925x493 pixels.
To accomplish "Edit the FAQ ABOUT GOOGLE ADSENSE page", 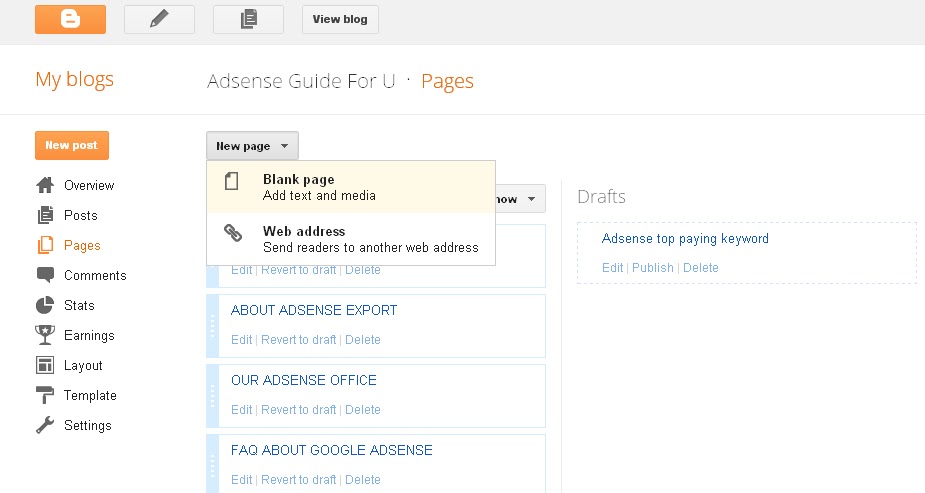I will 241,480.
